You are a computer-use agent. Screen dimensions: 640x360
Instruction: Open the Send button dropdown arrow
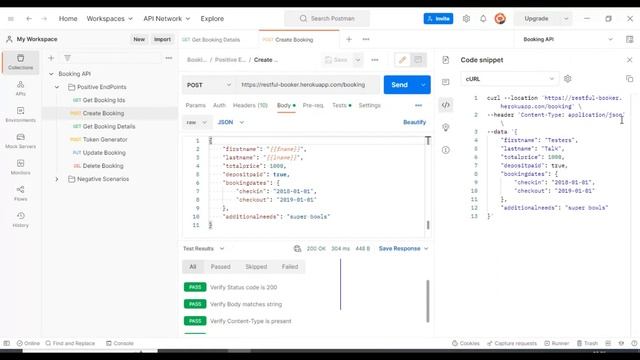click(x=423, y=85)
